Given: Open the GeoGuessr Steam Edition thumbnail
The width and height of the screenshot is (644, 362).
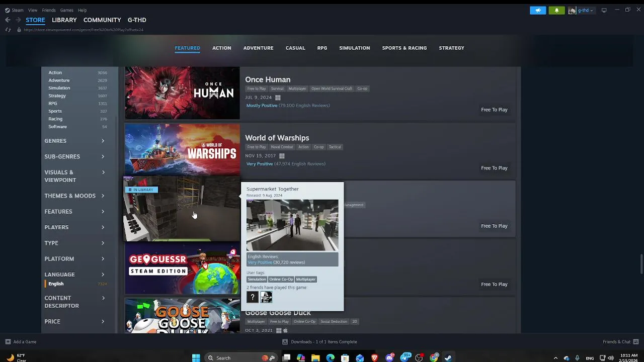Looking at the screenshot, I should 182,267.
